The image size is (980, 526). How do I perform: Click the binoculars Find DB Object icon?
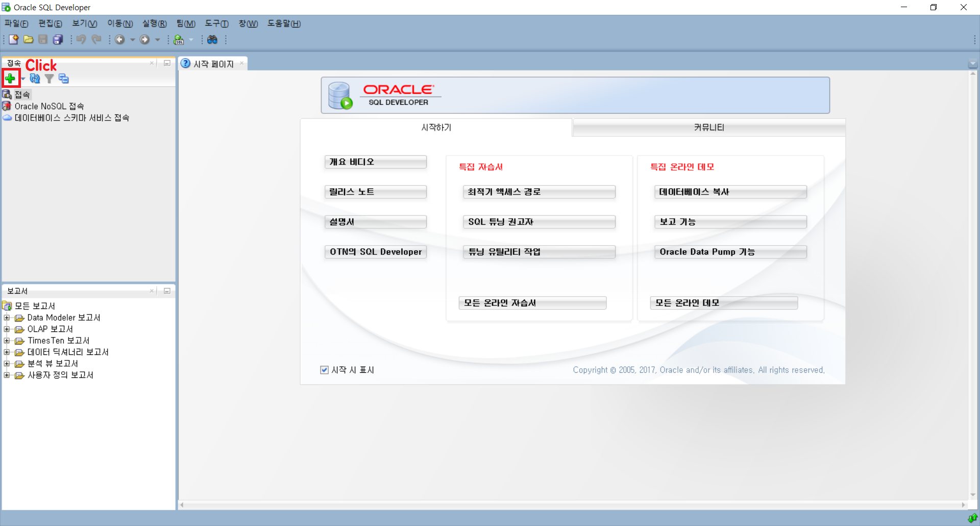(x=212, y=39)
